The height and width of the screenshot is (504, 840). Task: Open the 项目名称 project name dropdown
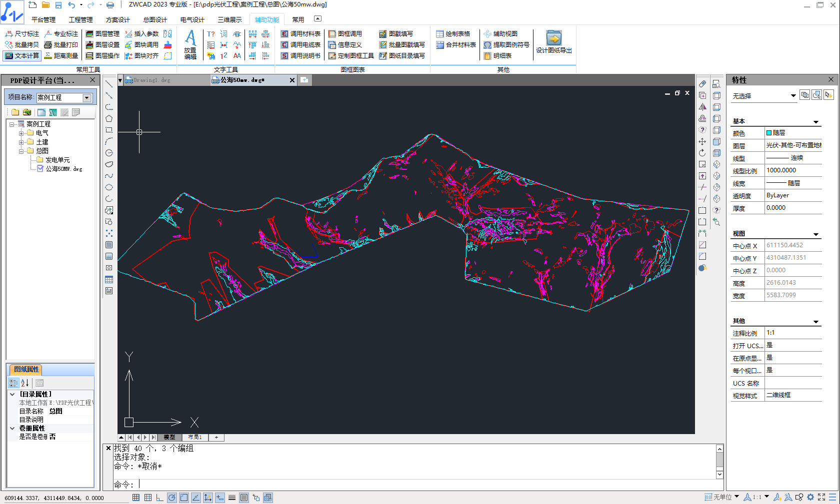click(x=87, y=98)
